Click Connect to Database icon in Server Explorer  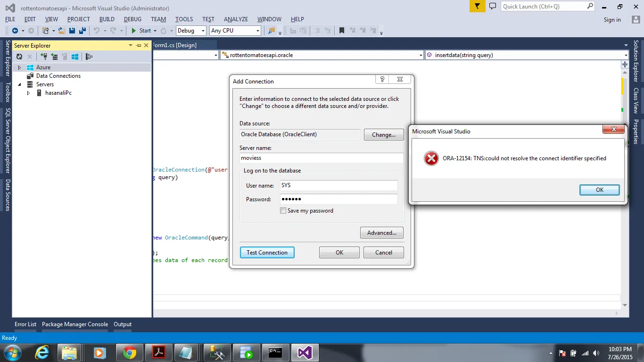coord(44,57)
